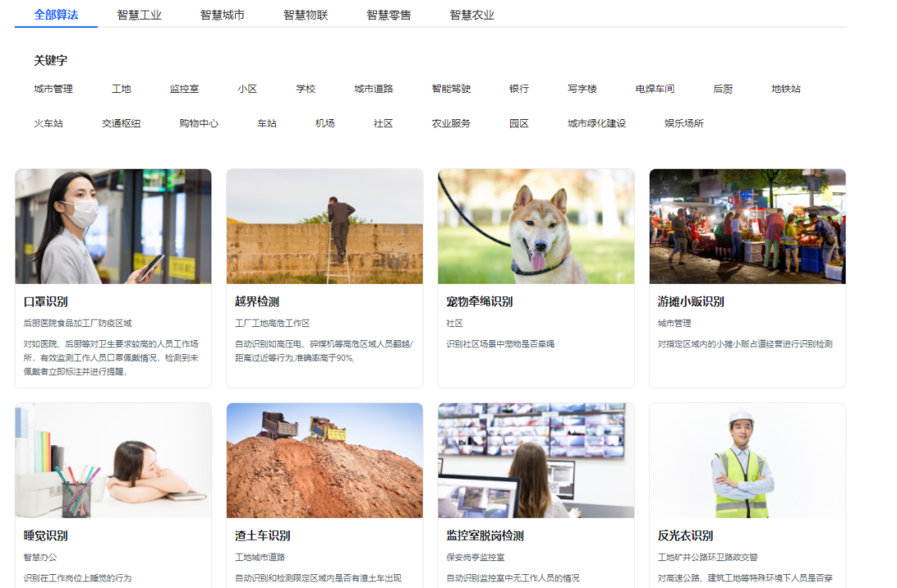Click the 自动识别监控室中无工作人员的情况 description
The height and width of the screenshot is (588, 897).
513,578
